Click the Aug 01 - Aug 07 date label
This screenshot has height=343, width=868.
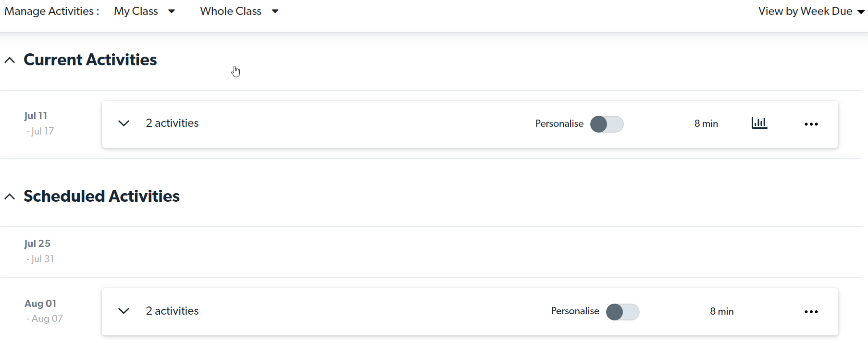(43, 311)
